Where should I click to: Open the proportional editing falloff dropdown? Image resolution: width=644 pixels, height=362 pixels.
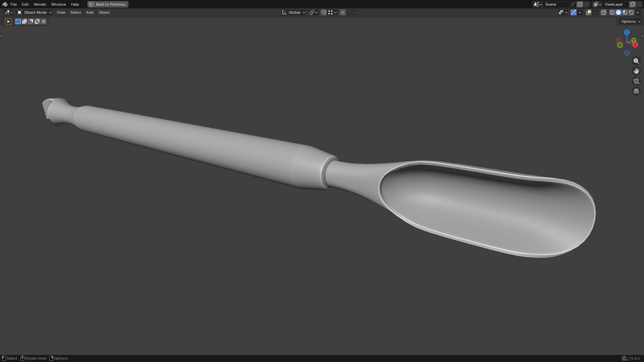352,12
